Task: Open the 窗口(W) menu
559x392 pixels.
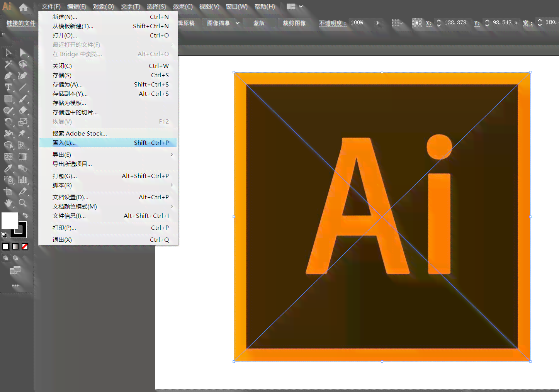Action: (x=236, y=7)
